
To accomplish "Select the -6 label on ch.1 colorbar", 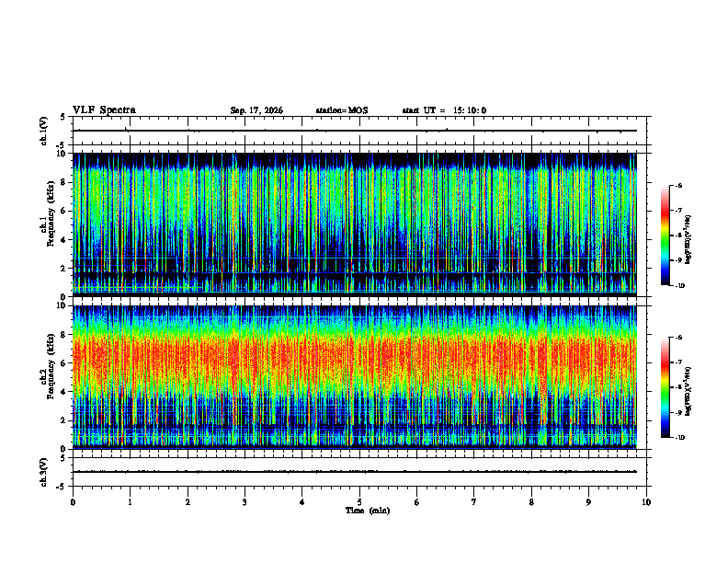I will coord(678,185).
